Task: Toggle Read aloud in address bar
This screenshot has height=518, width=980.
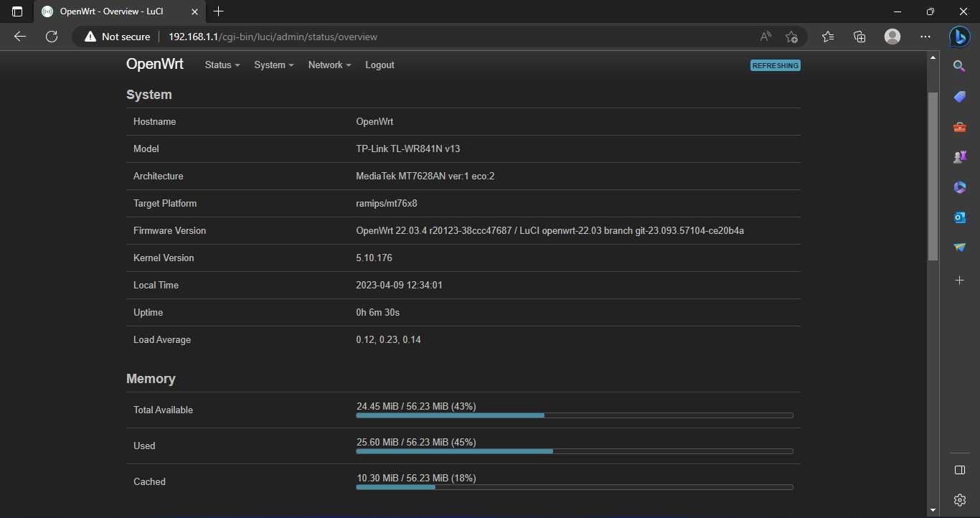Action: pos(765,37)
